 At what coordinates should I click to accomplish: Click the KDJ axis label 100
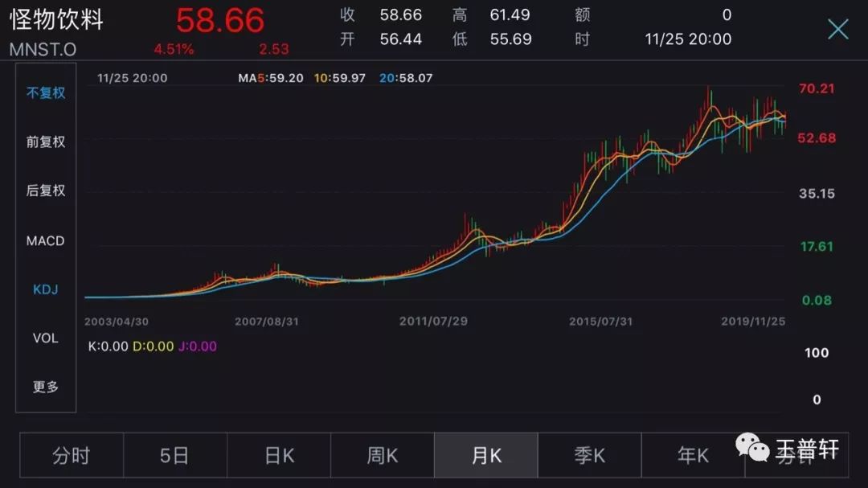click(817, 353)
